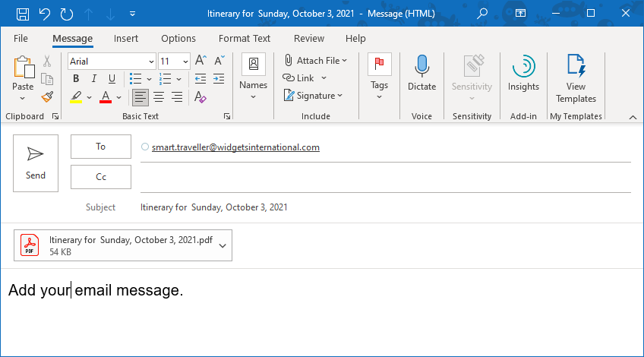Apply the yellow text highlight color
This screenshot has width=644, height=357.
[x=76, y=97]
